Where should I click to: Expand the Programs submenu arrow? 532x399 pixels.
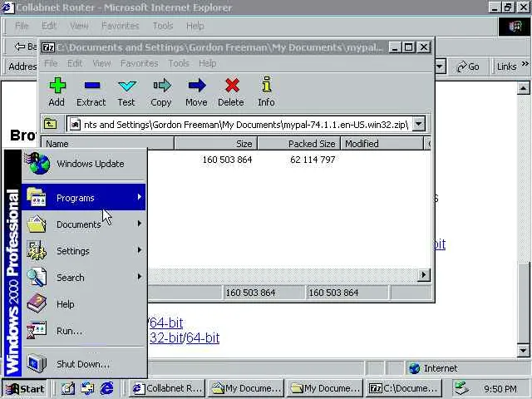tap(140, 197)
